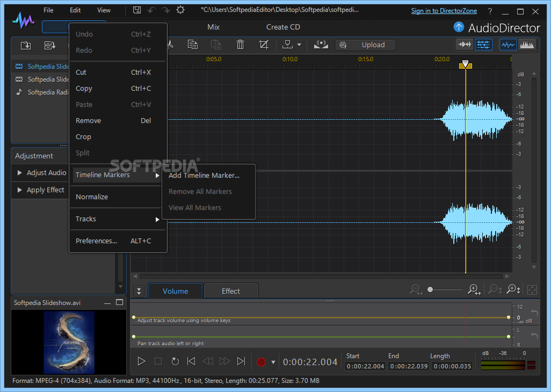This screenshot has width=551, height=392.
Task: Maximize the Softpedia Slideshow preview
Action: tap(119, 302)
